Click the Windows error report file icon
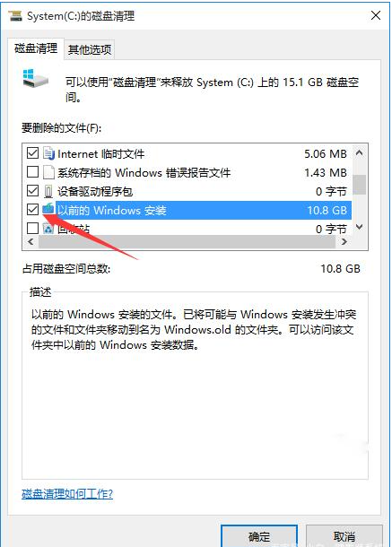The height and width of the screenshot is (547, 392). (x=48, y=172)
